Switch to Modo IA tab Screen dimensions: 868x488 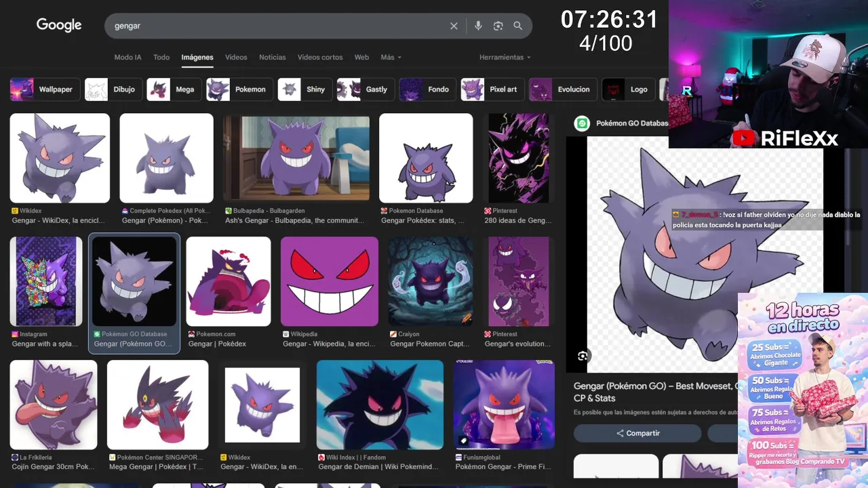click(127, 58)
